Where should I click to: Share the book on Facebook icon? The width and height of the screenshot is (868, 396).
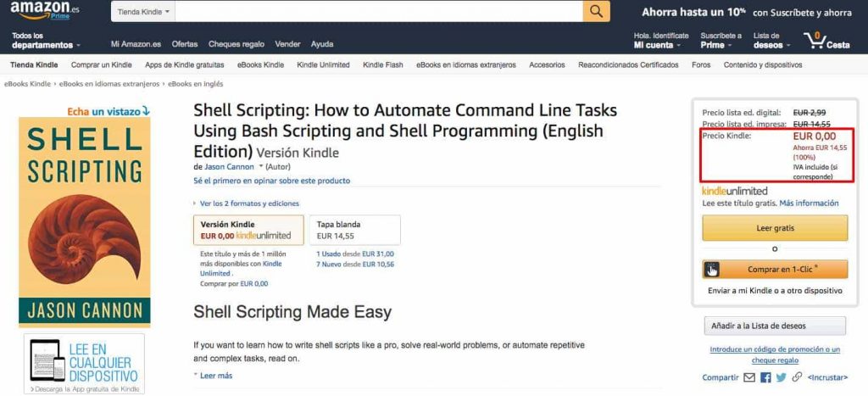tap(765, 377)
